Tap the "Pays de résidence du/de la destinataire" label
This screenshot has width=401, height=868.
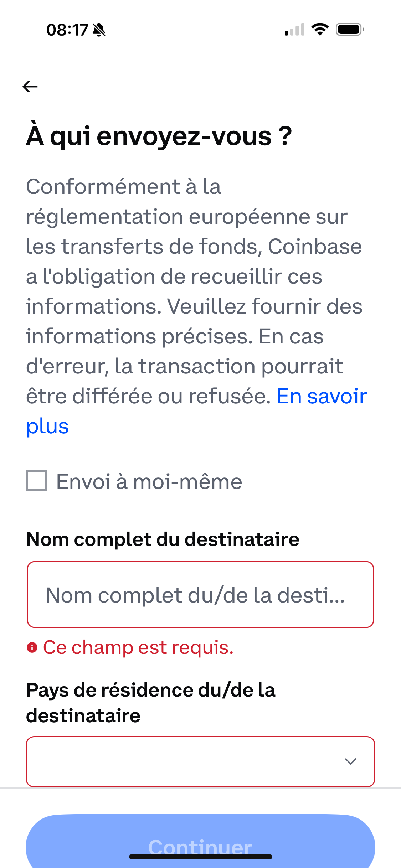pos(151,703)
